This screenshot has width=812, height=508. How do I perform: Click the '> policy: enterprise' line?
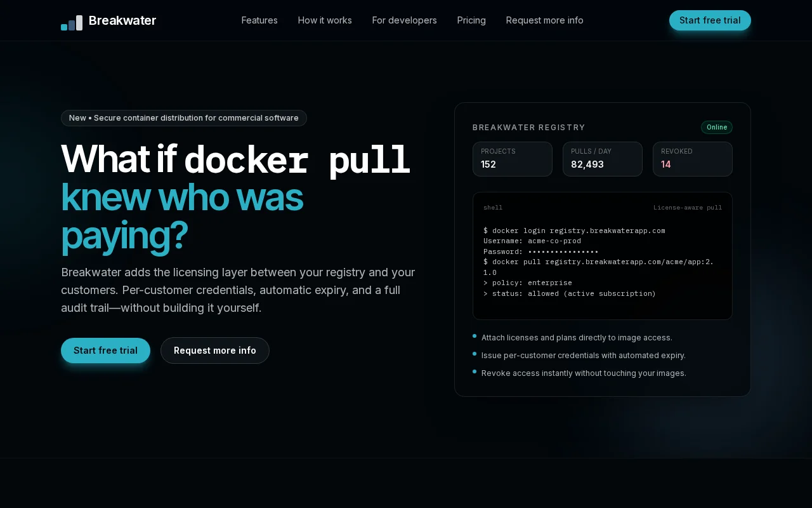[x=528, y=283]
